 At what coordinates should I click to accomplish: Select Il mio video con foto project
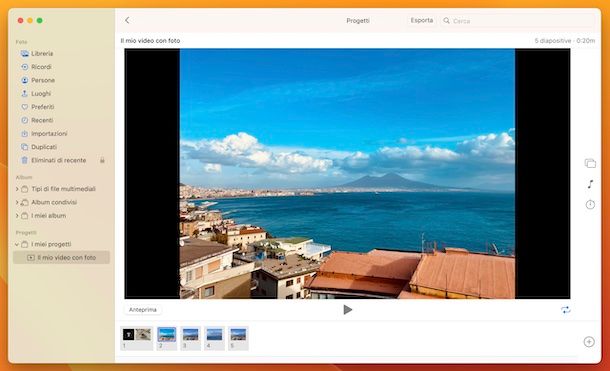tap(62, 257)
